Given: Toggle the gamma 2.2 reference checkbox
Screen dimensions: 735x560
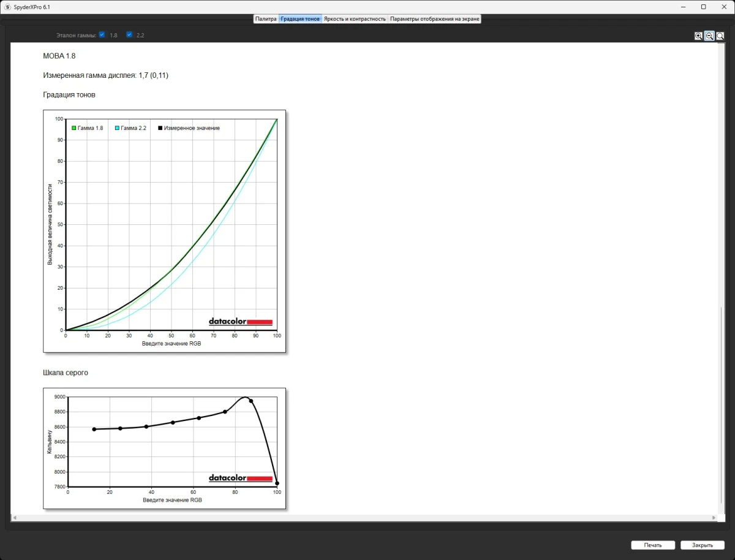Looking at the screenshot, I should point(129,35).
